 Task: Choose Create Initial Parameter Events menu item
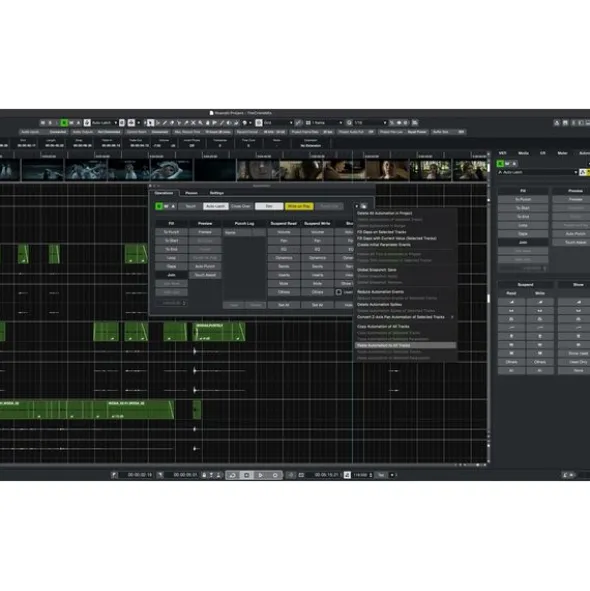click(405, 245)
